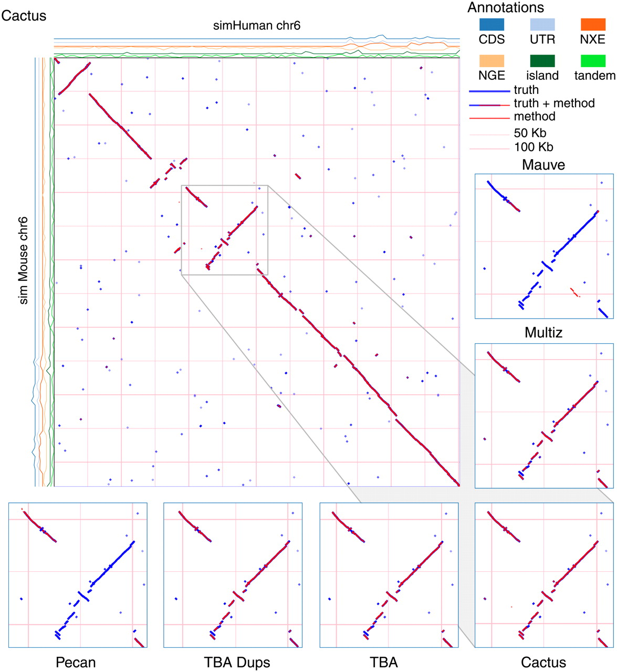Click the sim Mouse chr6 axis title
The height and width of the screenshot is (672, 617).
click(x=24, y=260)
